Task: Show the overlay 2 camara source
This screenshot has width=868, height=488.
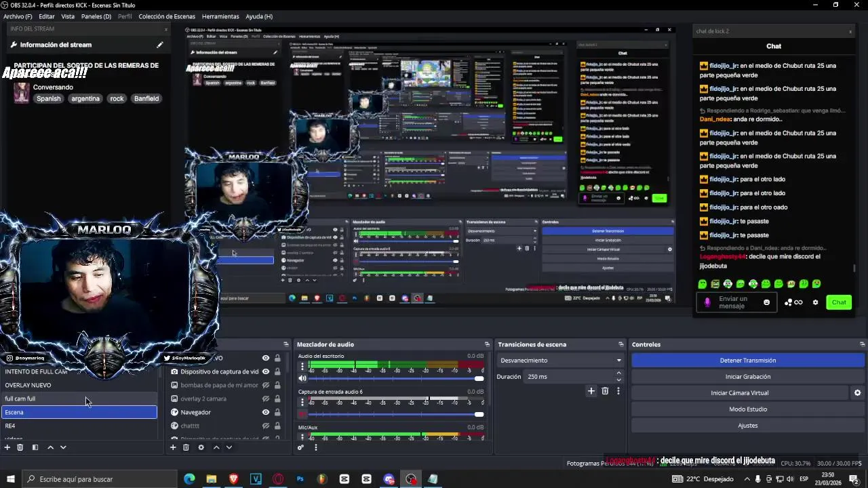Action: point(266,399)
